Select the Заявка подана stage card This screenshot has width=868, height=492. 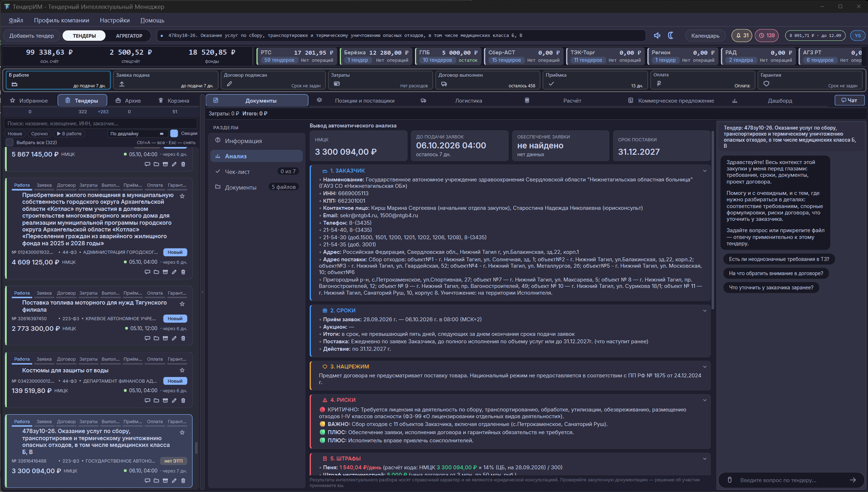[165, 80]
